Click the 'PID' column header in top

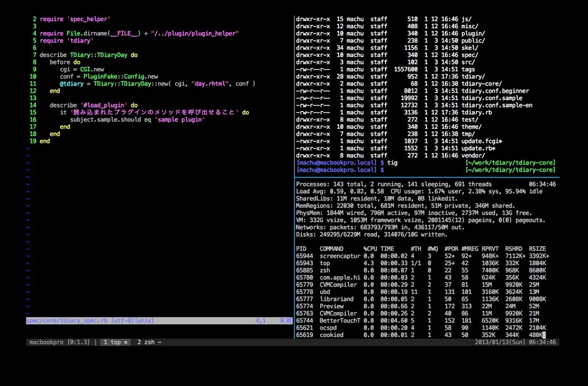tap(301, 249)
